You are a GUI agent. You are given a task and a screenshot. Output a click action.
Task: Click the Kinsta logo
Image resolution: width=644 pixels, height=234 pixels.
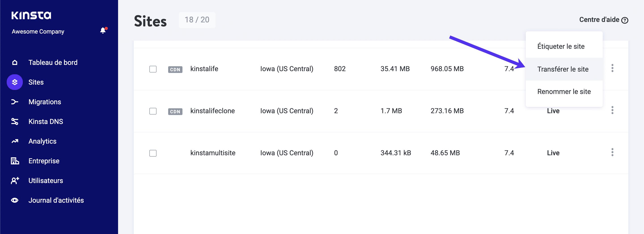tap(31, 15)
